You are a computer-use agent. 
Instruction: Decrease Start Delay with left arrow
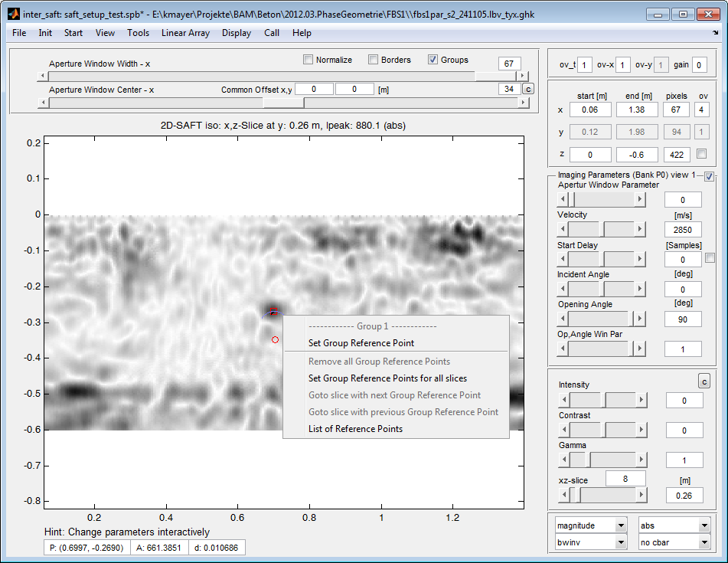point(562,259)
